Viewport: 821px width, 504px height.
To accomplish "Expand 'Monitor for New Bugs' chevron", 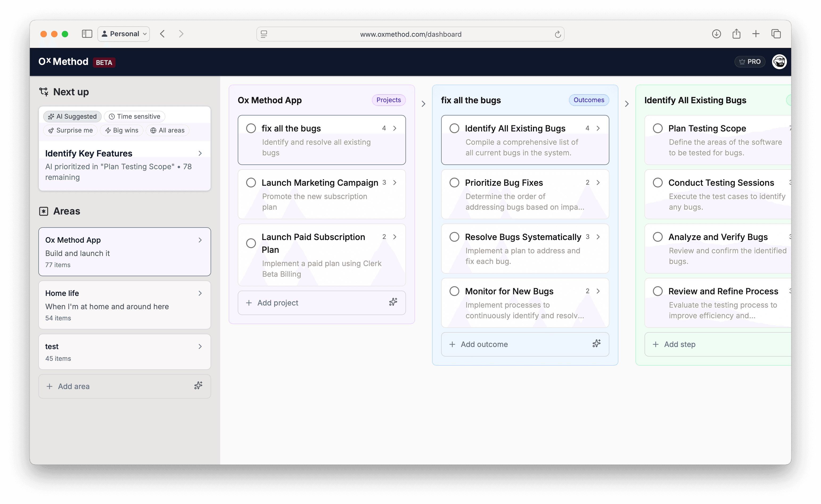I will coord(598,291).
